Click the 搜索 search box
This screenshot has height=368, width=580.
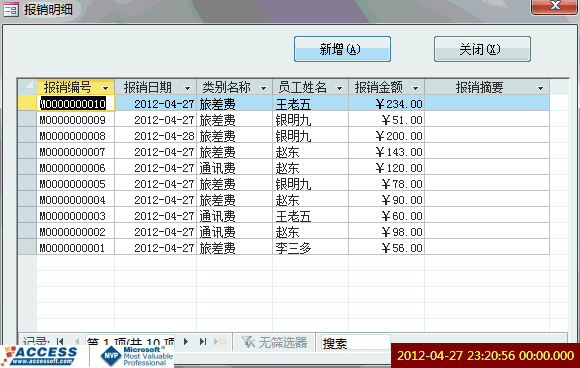355,342
